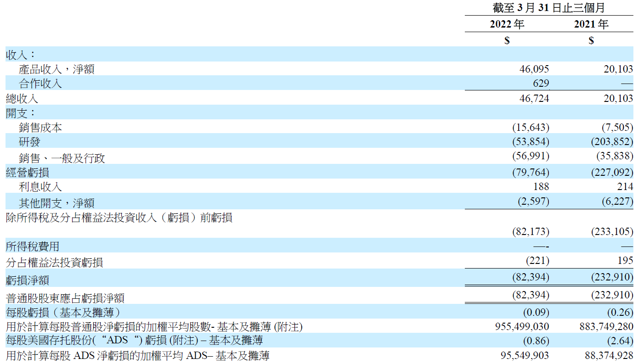Select the value (221)

coord(537,261)
